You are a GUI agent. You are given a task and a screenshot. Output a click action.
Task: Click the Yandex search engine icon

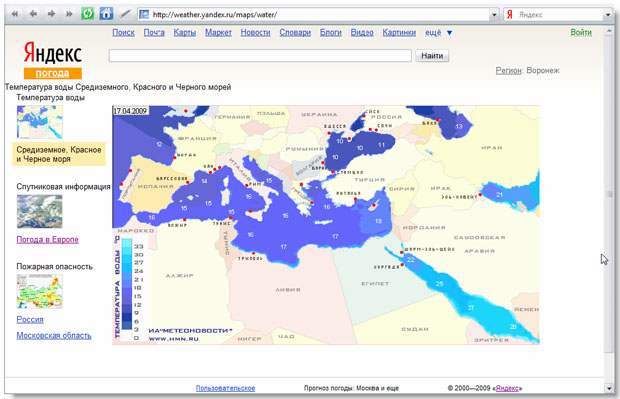click(x=510, y=15)
